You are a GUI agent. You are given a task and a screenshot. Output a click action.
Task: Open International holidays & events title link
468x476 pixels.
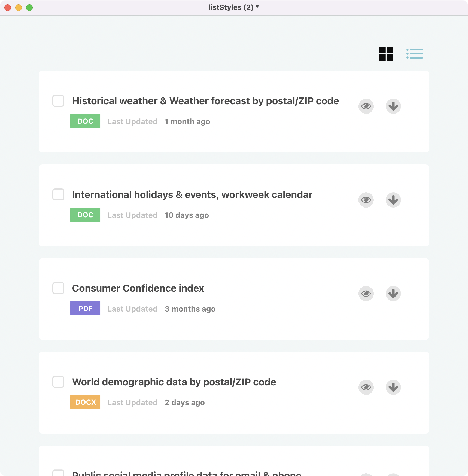(192, 195)
